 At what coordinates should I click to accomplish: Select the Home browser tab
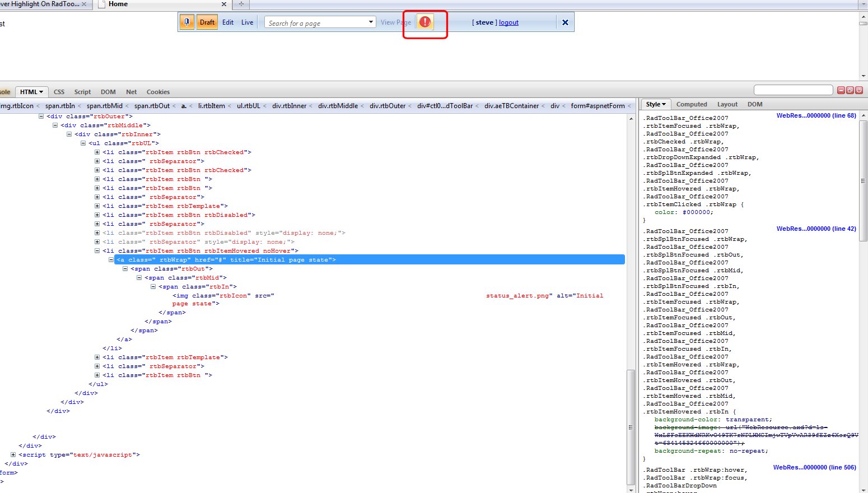click(x=162, y=4)
